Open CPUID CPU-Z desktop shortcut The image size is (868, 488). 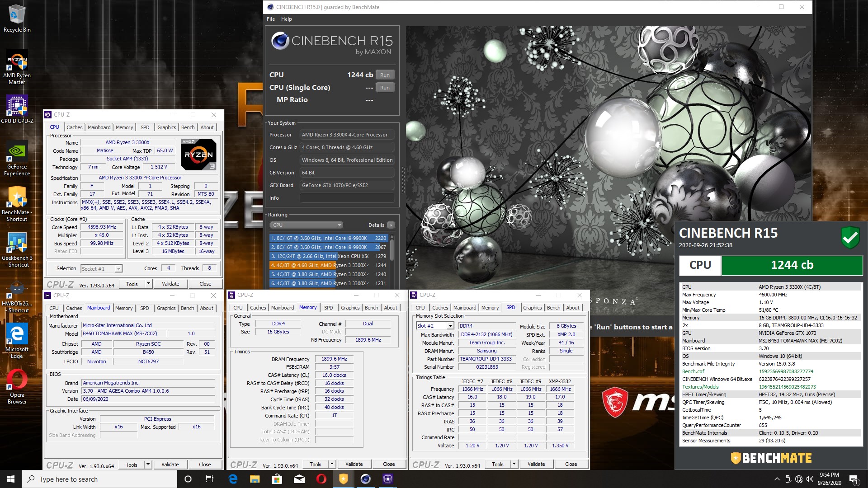point(17,109)
